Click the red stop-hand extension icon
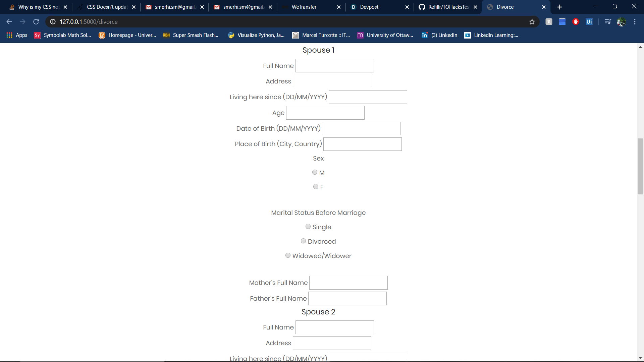644x362 pixels. [x=576, y=22]
